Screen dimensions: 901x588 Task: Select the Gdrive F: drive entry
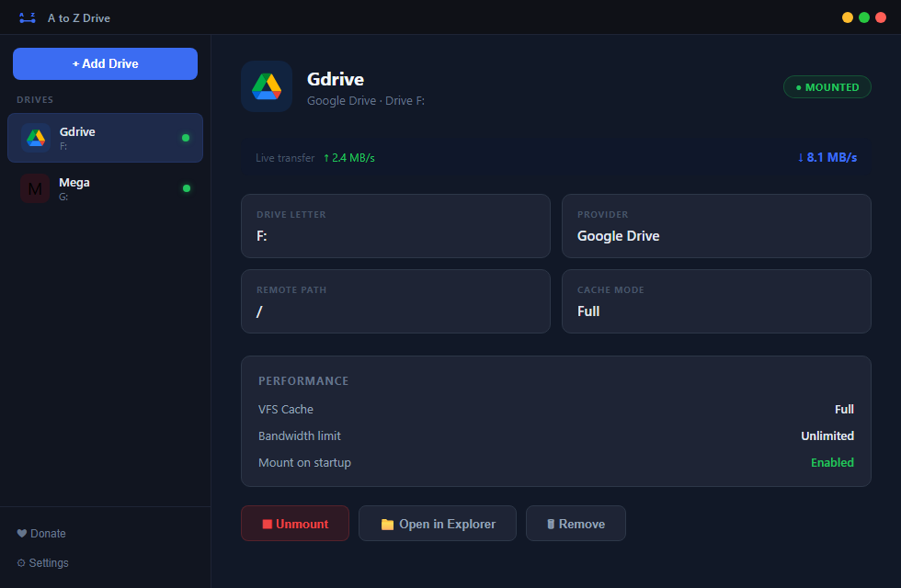tap(105, 138)
